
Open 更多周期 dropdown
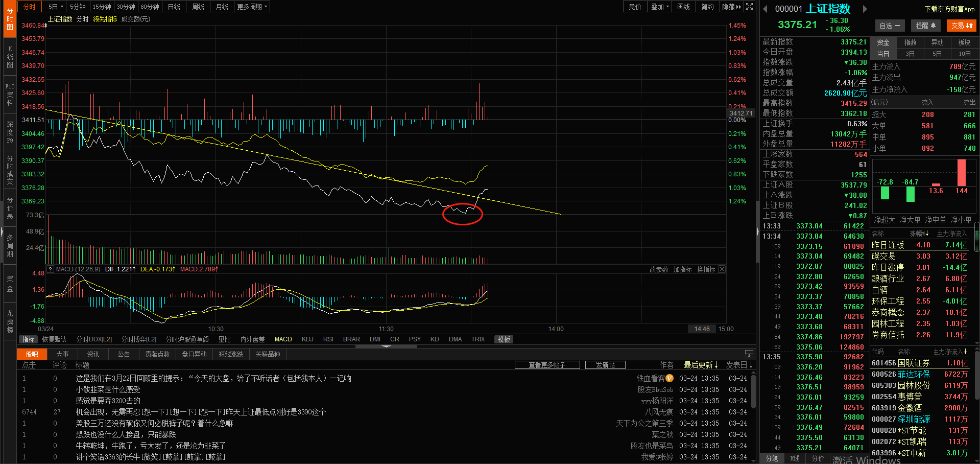[252, 7]
